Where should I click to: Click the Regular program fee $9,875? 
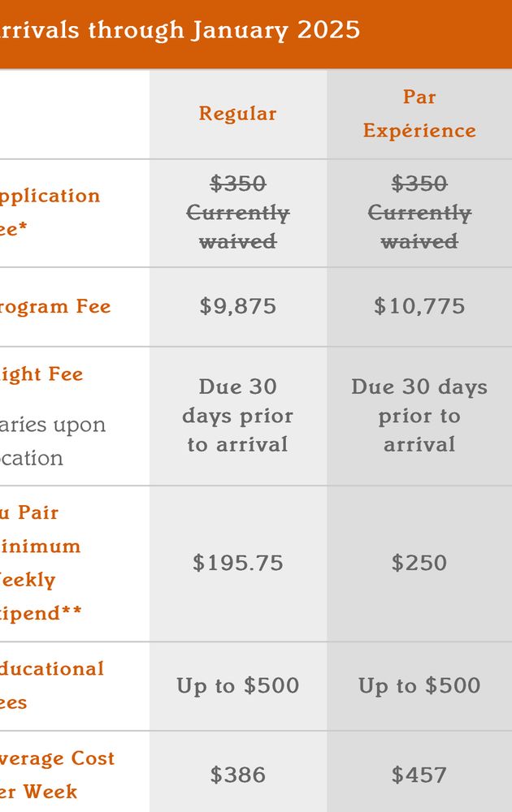click(x=238, y=306)
